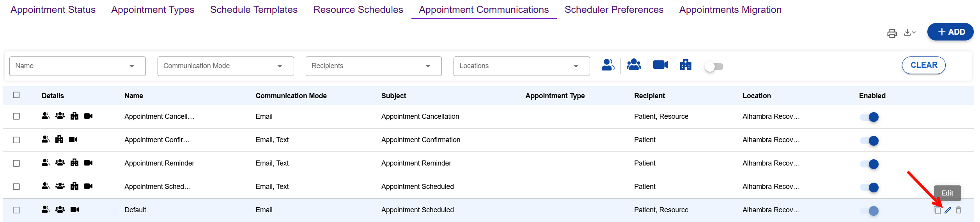The height and width of the screenshot is (222, 980).
Task: Tick the Appointment Confirmation row checkbox
Action: point(16,140)
